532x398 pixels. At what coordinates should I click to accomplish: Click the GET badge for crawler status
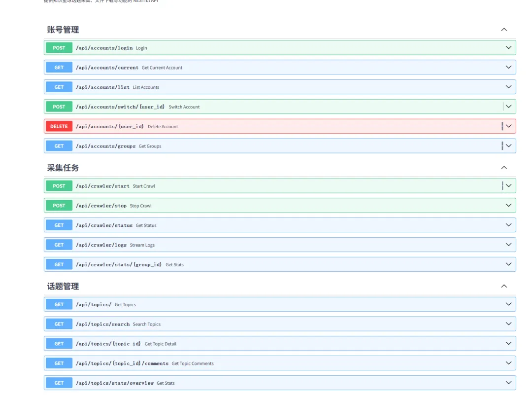tap(59, 225)
